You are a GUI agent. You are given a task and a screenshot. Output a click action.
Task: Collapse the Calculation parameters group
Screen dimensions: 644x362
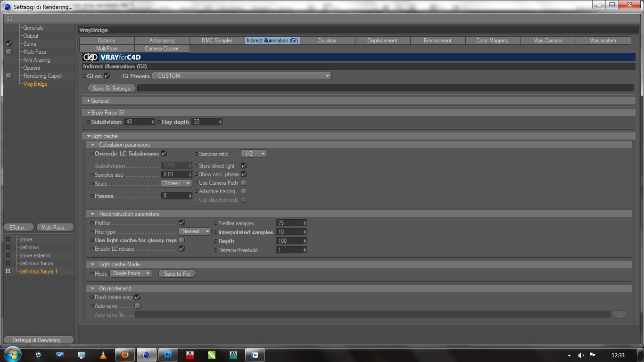[93, 145]
